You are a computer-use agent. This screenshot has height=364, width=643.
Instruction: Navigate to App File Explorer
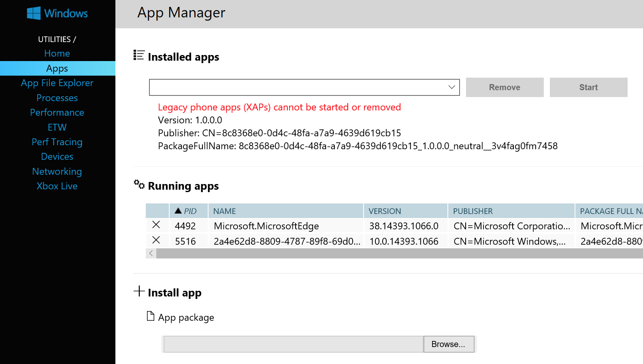(57, 83)
